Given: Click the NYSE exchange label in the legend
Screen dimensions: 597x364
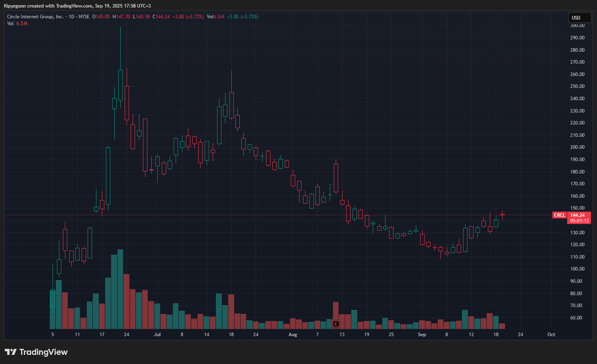Looking at the screenshot, I should coord(84,17).
